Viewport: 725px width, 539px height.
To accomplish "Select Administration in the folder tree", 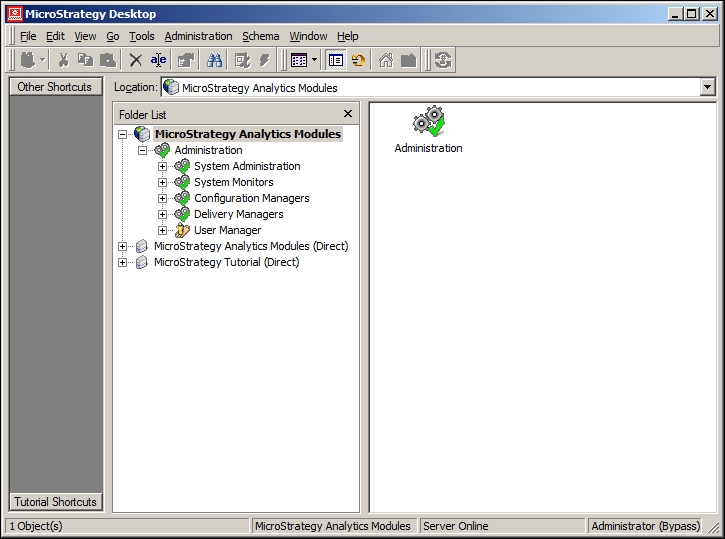I will pos(208,150).
